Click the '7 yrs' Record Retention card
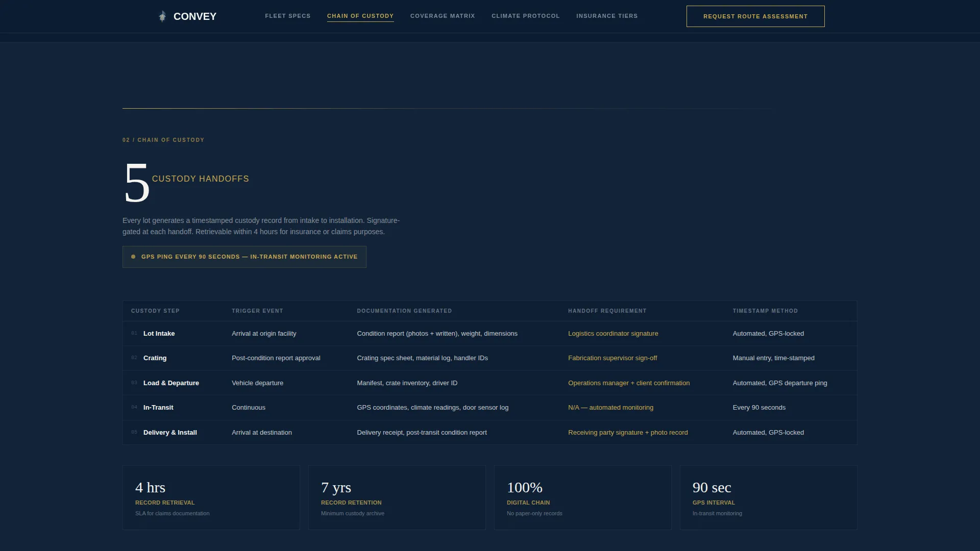Screen dimensions: 980x551 point(397,497)
